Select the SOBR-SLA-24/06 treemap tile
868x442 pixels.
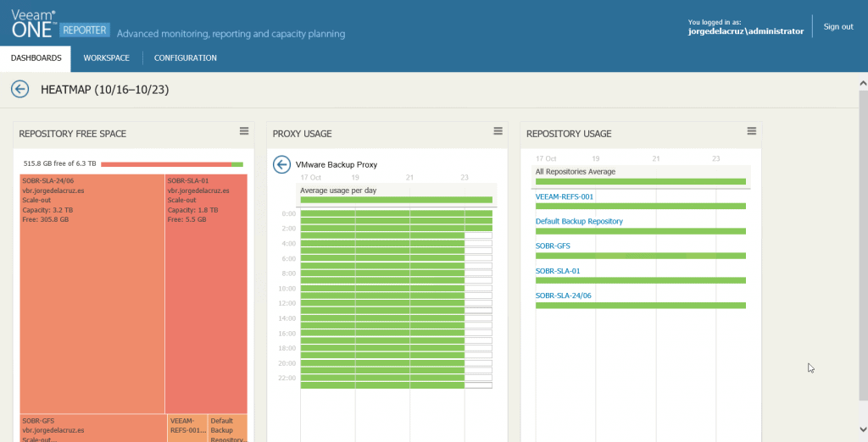(92, 294)
